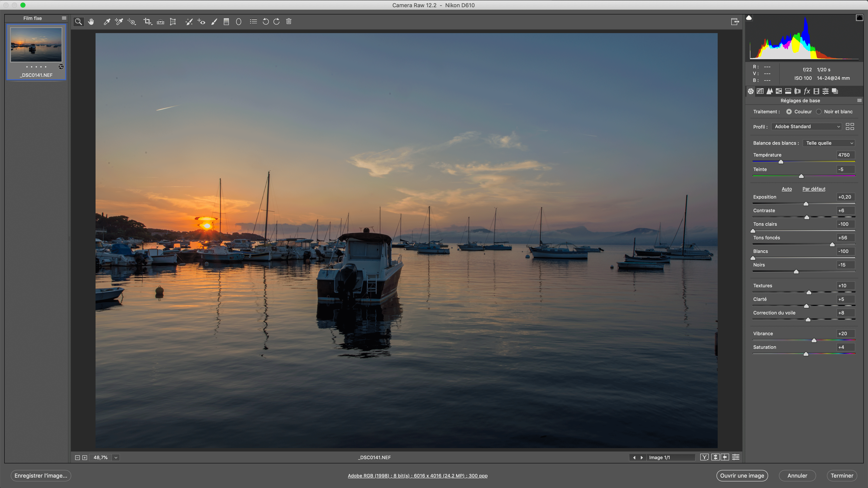
Task: Click the Par défaut link
Action: point(814,189)
